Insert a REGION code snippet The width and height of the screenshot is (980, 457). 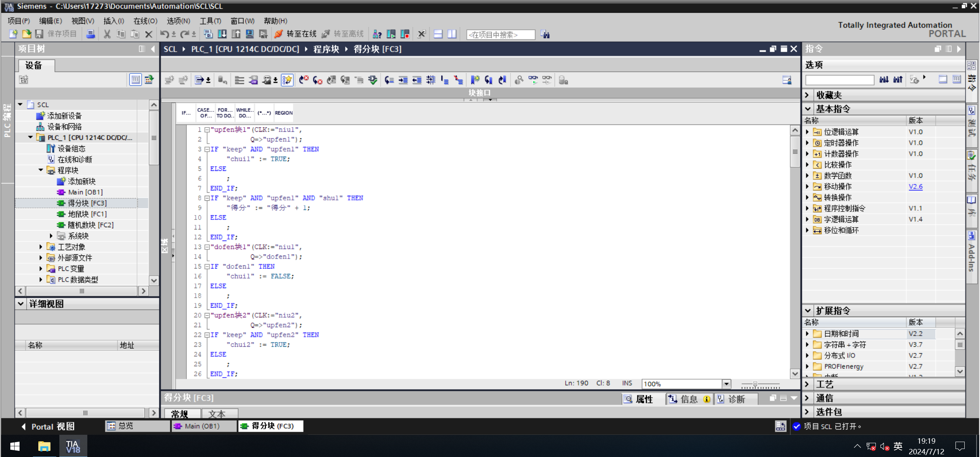tap(283, 113)
